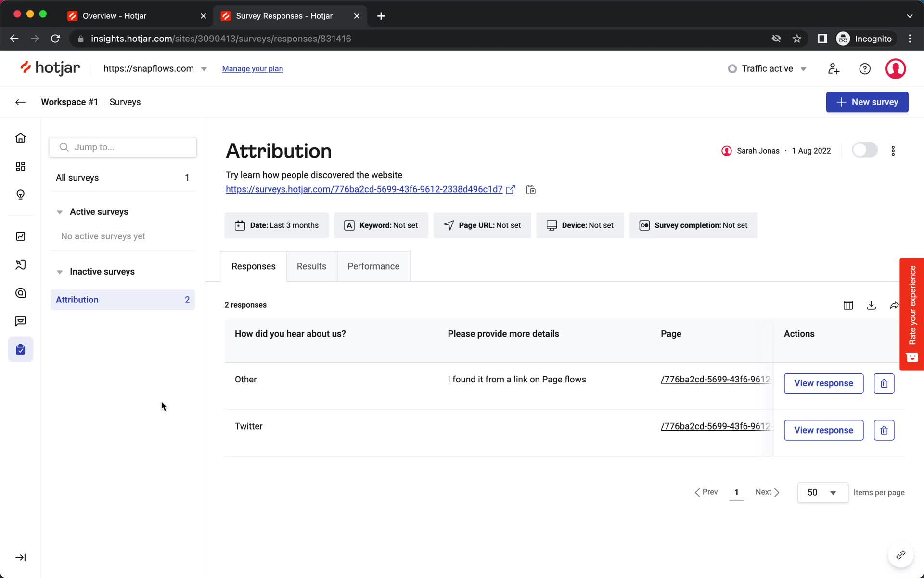
Task: Delete the Twitter response with trash icon
Action: coord(884,430)
